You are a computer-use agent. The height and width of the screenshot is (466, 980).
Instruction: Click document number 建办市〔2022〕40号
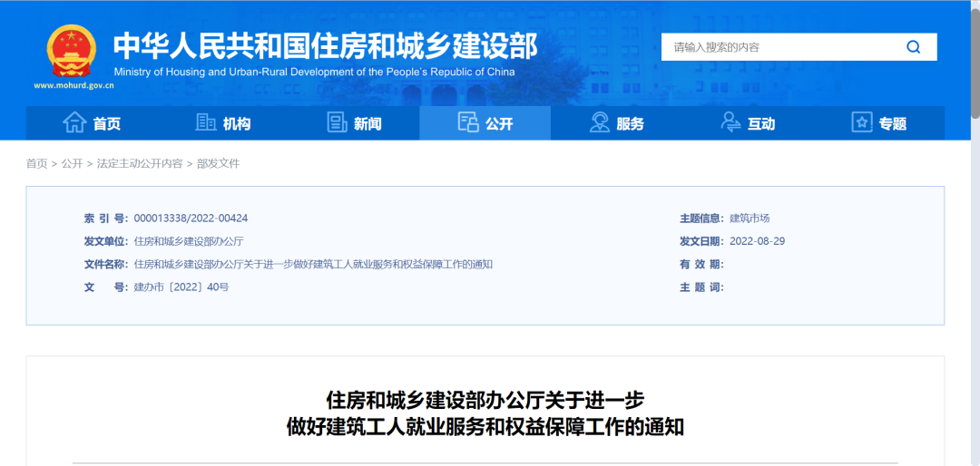(181, 287)
